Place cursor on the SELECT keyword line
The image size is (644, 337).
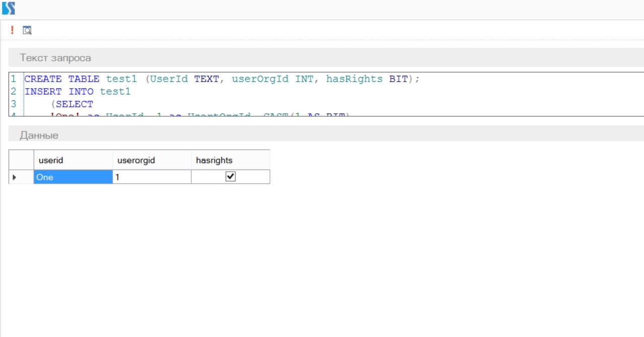tap(74, 104)
